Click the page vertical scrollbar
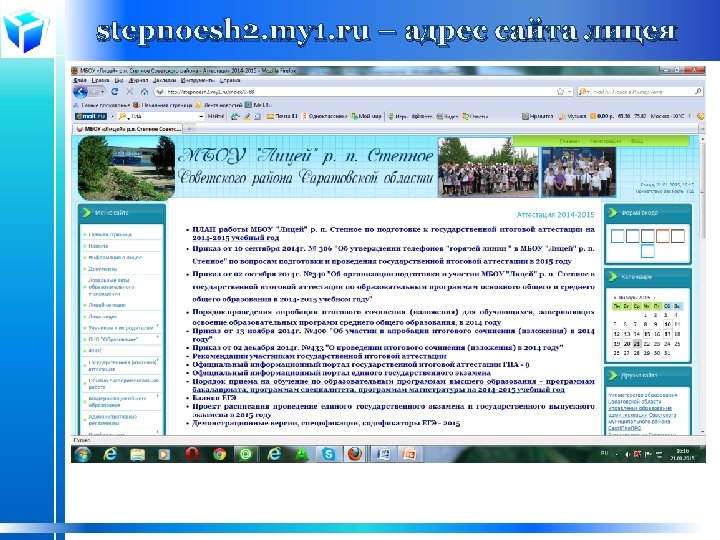 tap(702, 285)
